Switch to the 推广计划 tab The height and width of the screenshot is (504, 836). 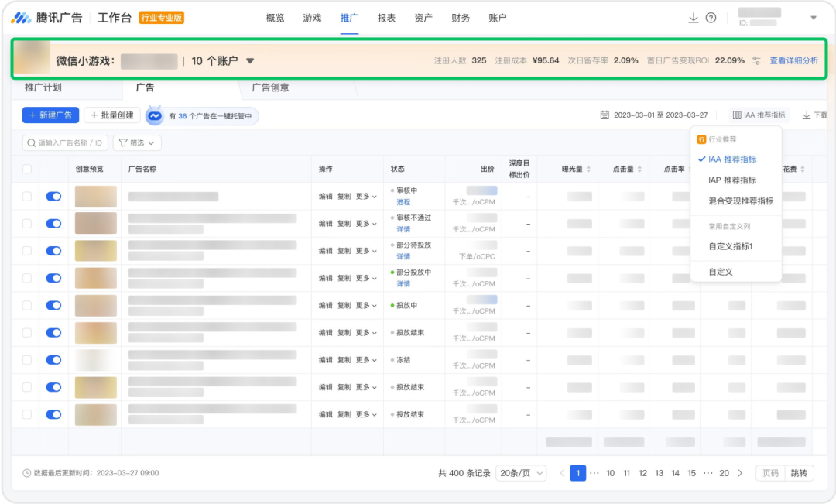[x=43, y=87]
